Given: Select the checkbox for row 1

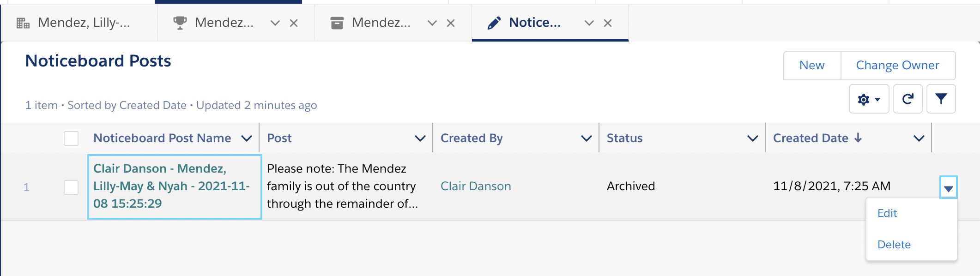Looking at the screenshot, I should pyautogui.click(x=71, y=187).
